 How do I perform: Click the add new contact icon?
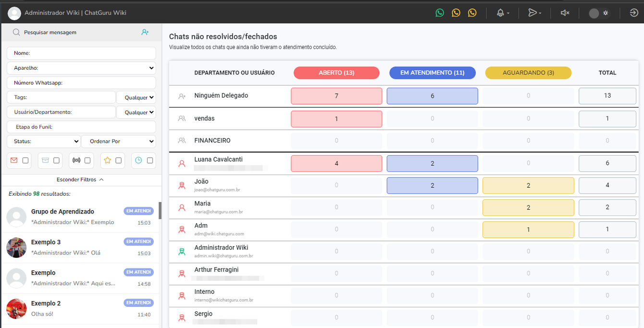pyautogui.click(x=145, y=32)
